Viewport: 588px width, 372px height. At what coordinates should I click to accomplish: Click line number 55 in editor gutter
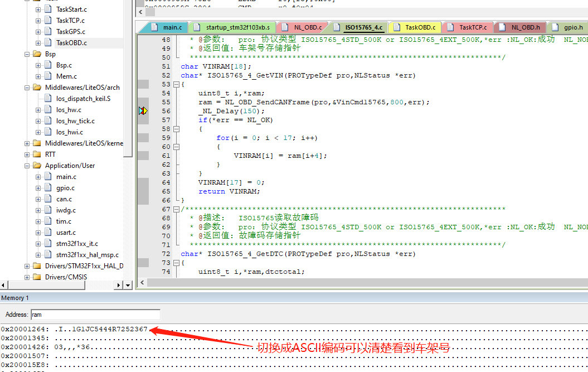[x=166, y=102]
